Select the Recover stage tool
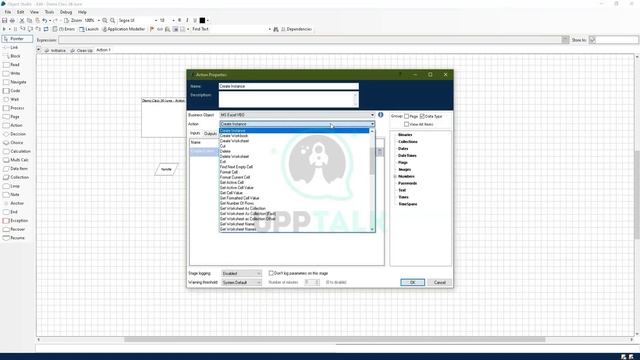 click(x=18, y=229)
